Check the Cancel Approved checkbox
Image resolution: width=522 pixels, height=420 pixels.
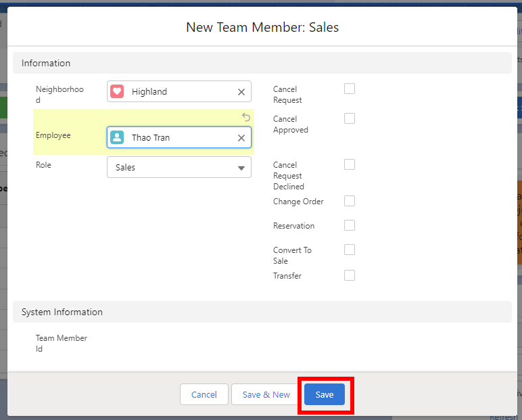tap(350, 118)
